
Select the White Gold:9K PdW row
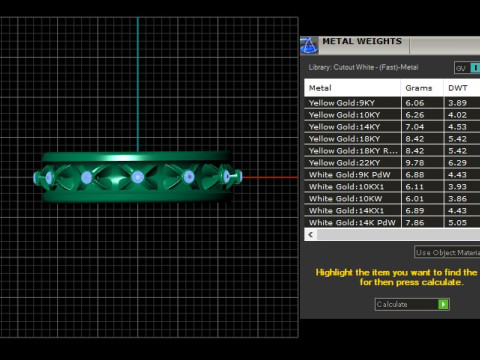tap(392, 175)
